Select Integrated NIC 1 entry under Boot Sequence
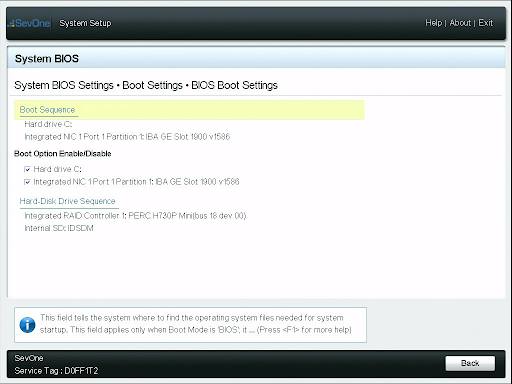Image resolution: width=512 pixels, height=384 pixels. pos(127,137)
